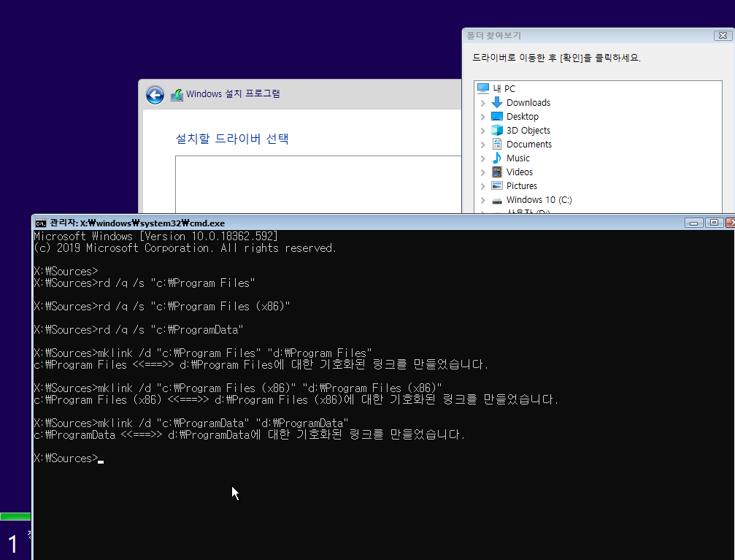
Task: Expand the Music tree node
Action: pos(482,158)
